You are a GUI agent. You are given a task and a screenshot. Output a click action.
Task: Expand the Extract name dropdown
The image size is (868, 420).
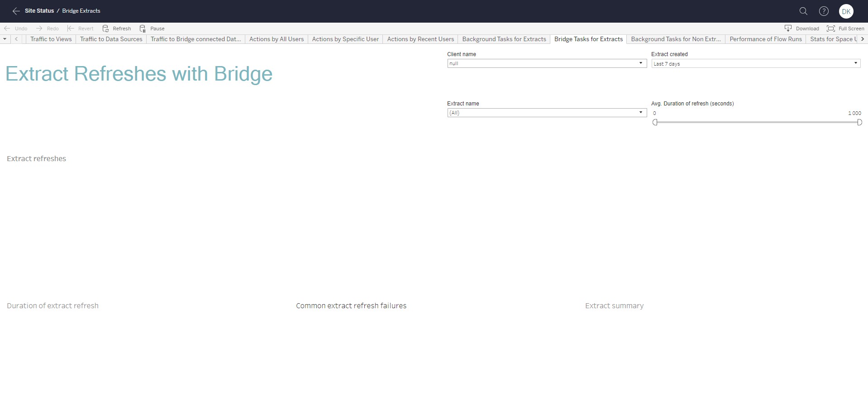(x=640, y=113)
